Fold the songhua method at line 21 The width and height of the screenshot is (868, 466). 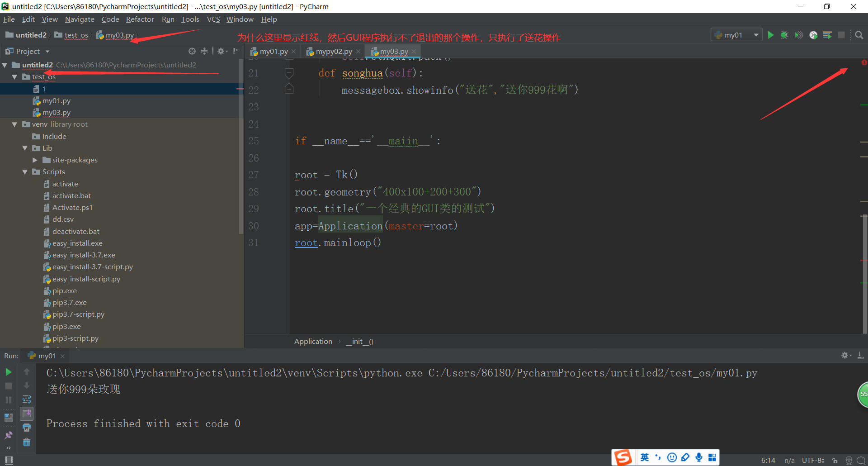pos(289,72)
